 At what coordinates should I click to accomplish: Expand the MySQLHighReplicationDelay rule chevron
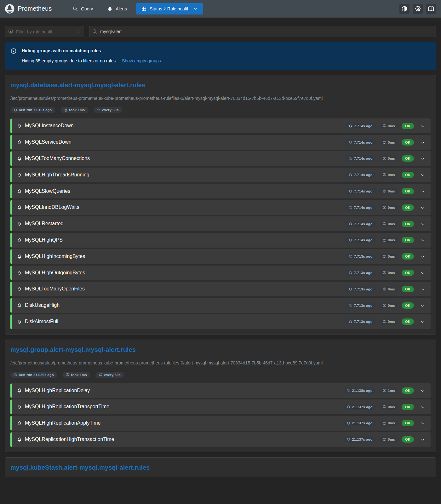[x=423, y=391]
